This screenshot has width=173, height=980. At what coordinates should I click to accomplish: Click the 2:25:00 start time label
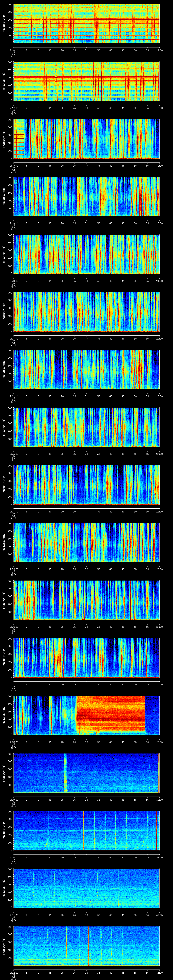point(14,569)
